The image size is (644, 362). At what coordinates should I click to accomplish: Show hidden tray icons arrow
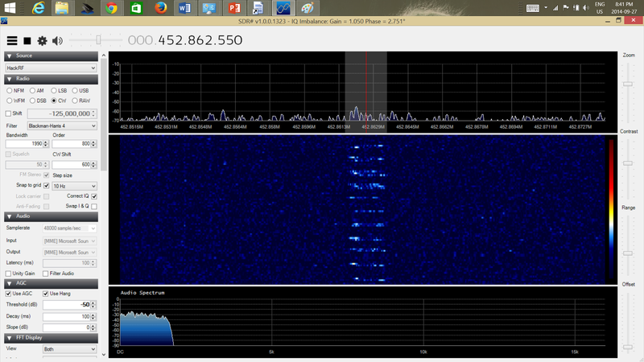[x=546, y=7]
